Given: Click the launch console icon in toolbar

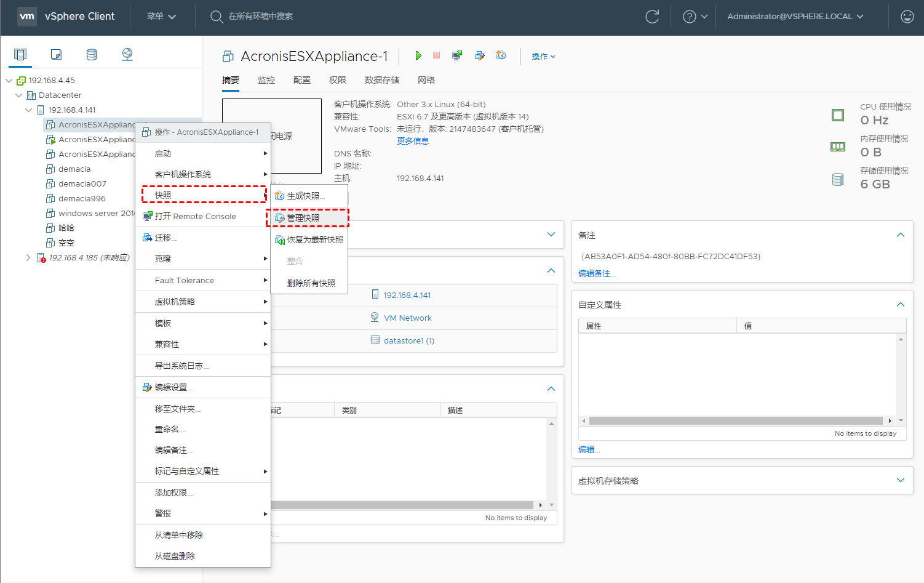Looking at the screenshot, I should (x=457, y=56).
